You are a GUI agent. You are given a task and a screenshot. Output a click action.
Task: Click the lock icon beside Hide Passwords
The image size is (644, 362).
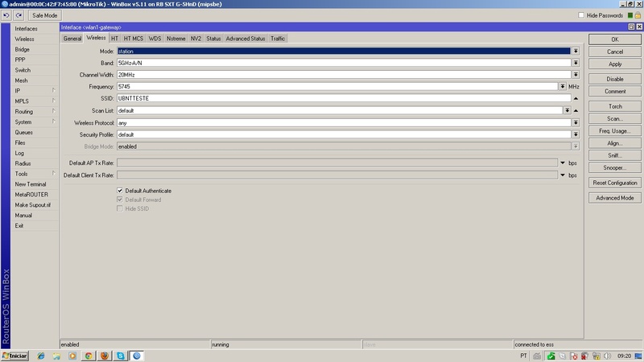[638, 15]
